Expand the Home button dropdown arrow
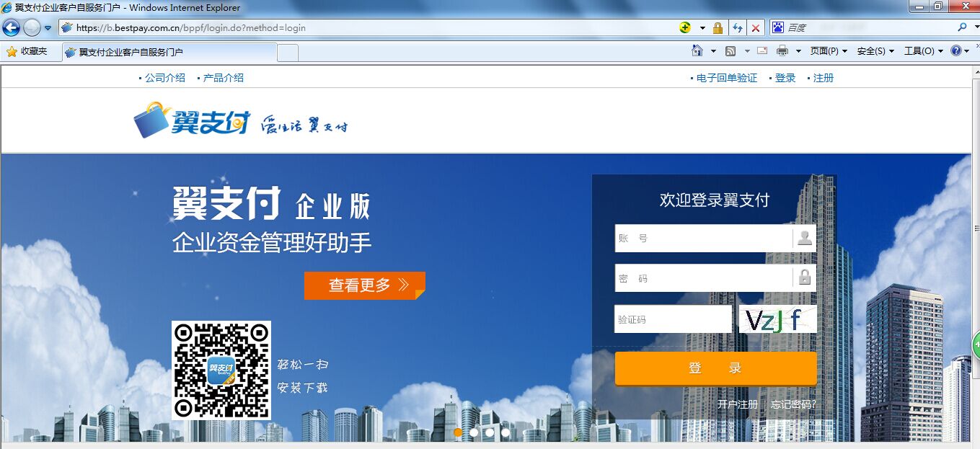Viewport: 980px width, 449px height. coord(713,51)
